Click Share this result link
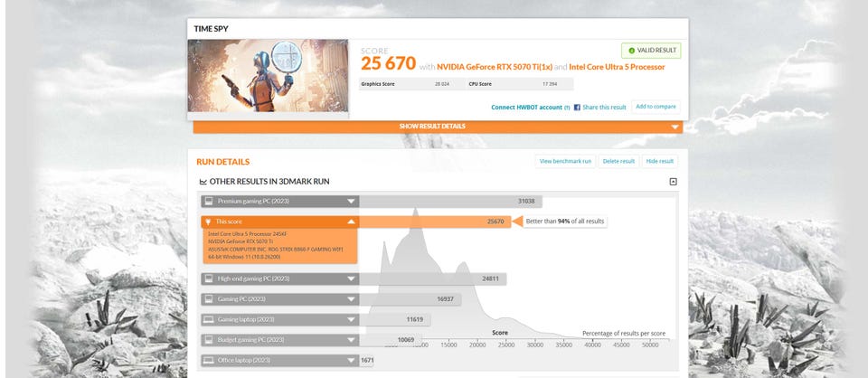The image size is (868, 378). (x=604, y=108)
